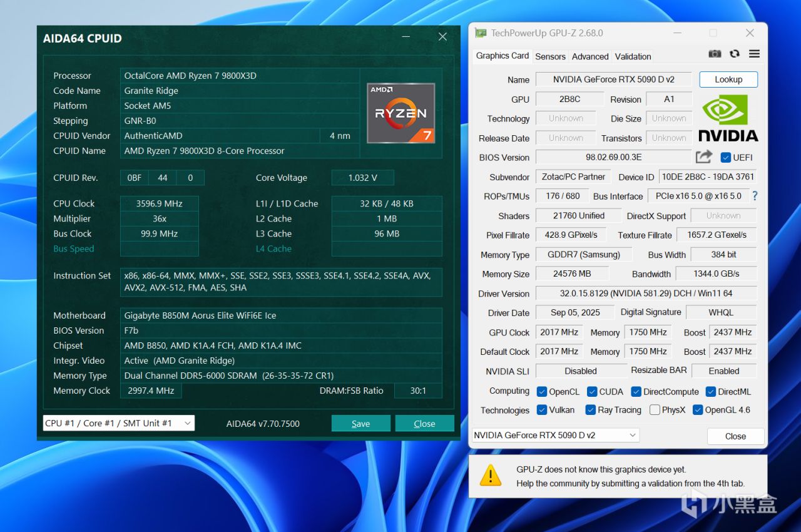Open the Advanced tab
This screenshot has height=532, width=801.
[589, 56]
